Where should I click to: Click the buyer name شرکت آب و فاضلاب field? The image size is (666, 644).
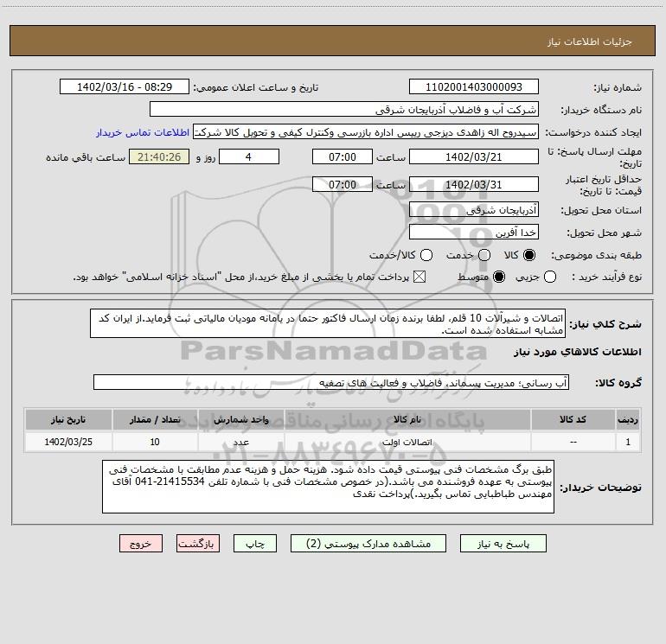344,109
